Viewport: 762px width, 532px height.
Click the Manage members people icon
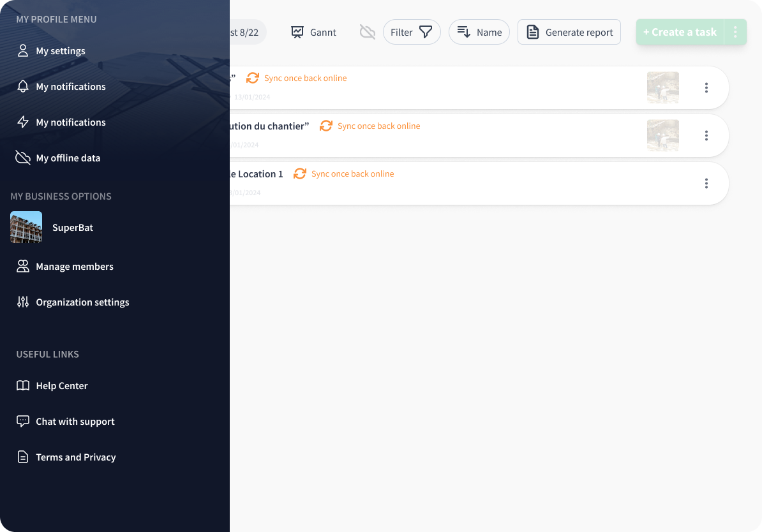(23, 267)
